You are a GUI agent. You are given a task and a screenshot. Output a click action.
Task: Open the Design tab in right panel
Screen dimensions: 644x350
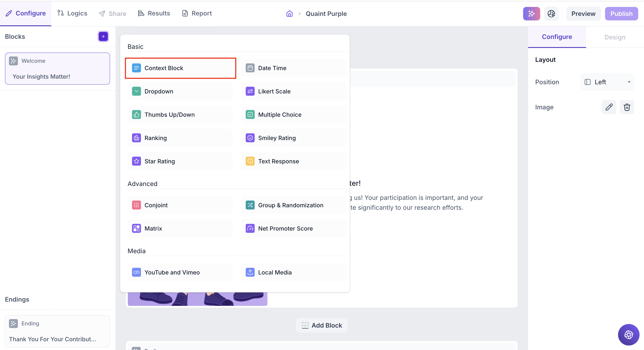[x=614, y=37]
